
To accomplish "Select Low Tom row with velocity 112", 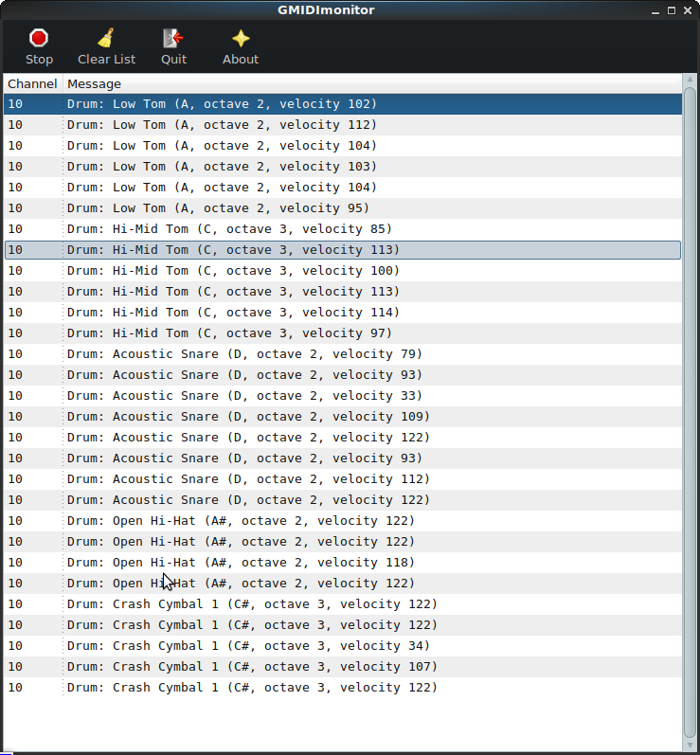I will tap(343, 125).
